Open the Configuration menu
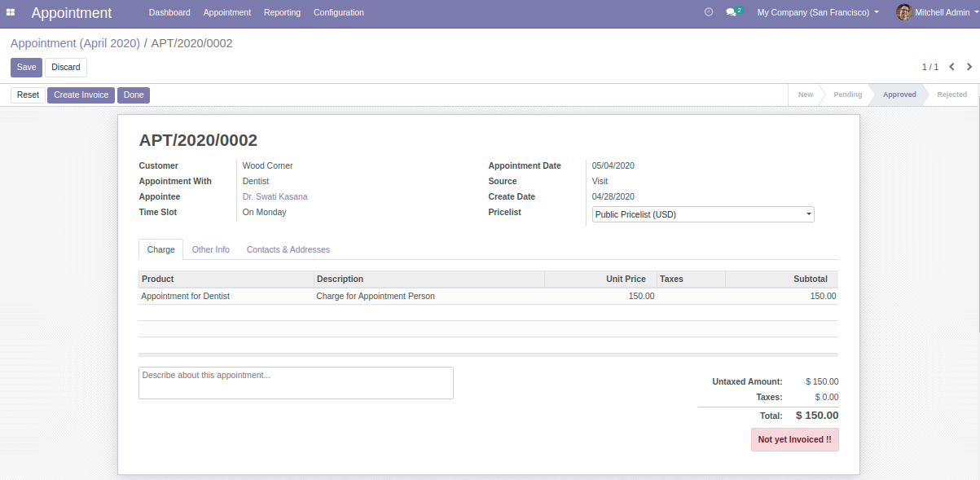Screen dimensions: 980x480 [338, 12]
